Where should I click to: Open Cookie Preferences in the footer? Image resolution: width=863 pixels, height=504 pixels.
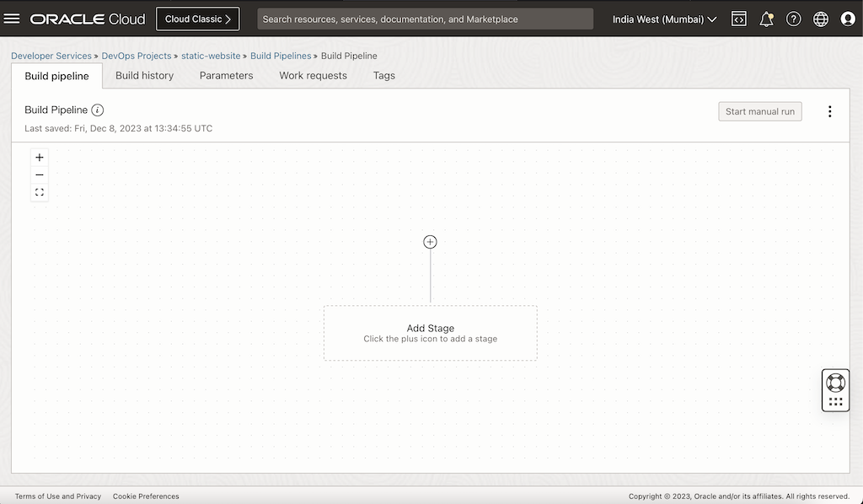pyautogui.click(x=146, y=496)
